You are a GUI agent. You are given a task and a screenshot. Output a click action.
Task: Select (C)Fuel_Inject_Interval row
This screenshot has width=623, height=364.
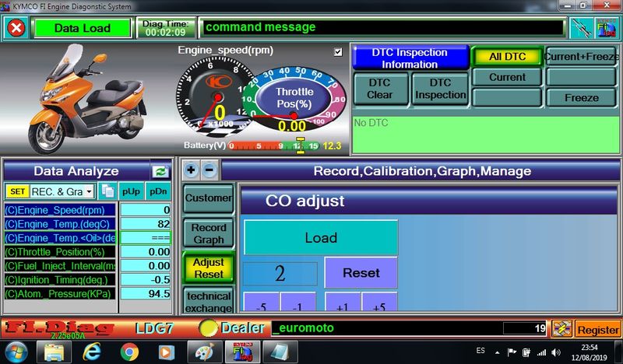[x=60, y=265]
